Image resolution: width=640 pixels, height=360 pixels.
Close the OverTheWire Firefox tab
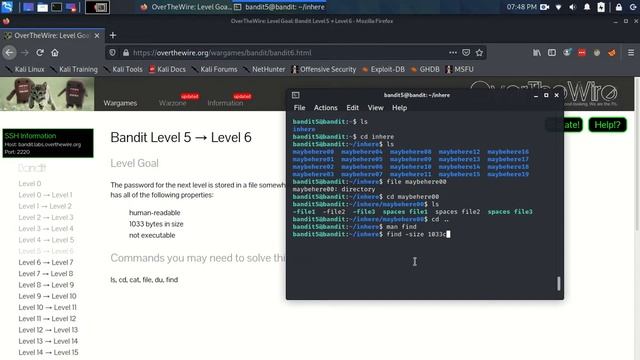[x=97, y=36]
